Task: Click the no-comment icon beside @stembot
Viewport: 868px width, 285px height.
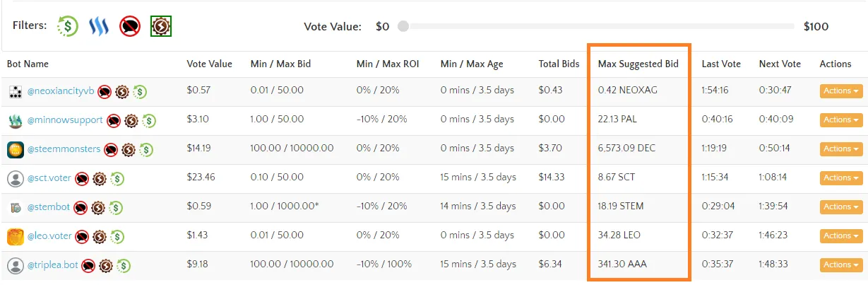Action: (x=81, y=207)
